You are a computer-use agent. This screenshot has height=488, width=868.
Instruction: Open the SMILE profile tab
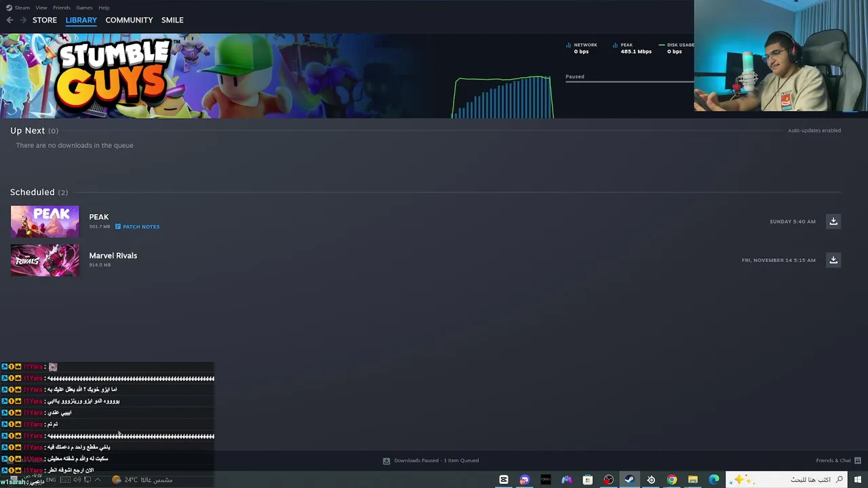172,20
